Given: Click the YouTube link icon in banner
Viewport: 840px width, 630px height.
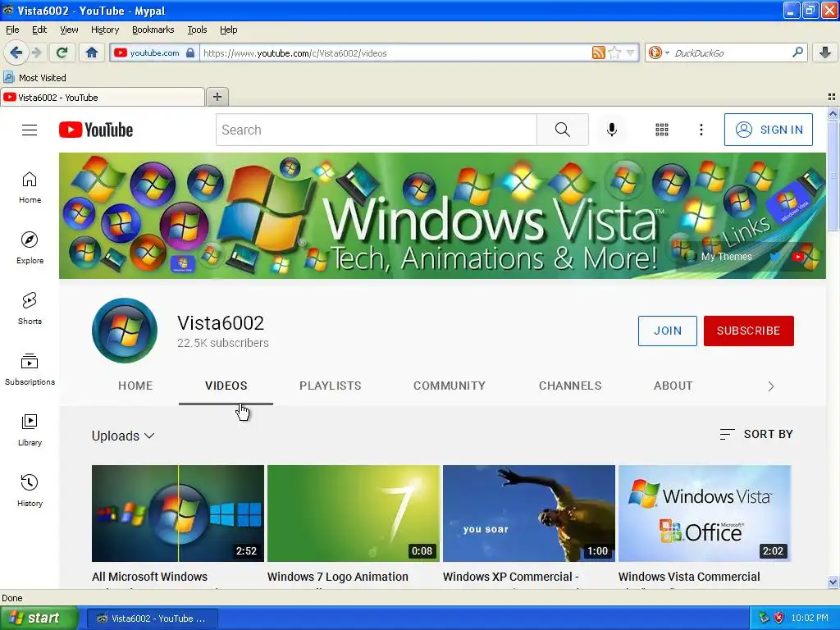Looking at the screenshot, I should tap(797, 257).
